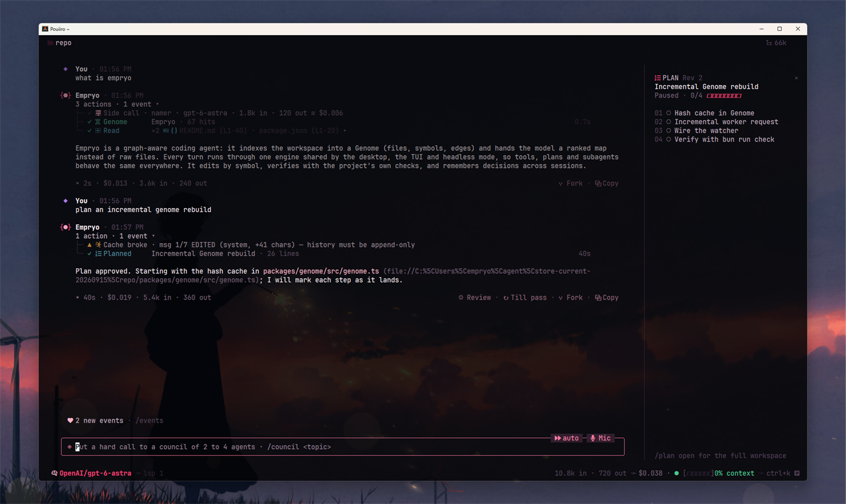Focus the message prompt input field

coord(343,447)
